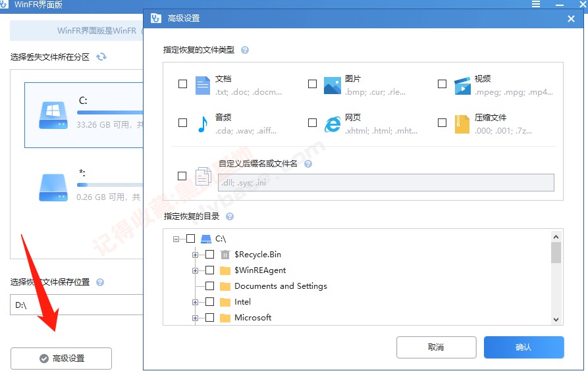This screenshot has height=377, width=588.
Task: Click directory list scrollbar down arrow
Action: 556,320
